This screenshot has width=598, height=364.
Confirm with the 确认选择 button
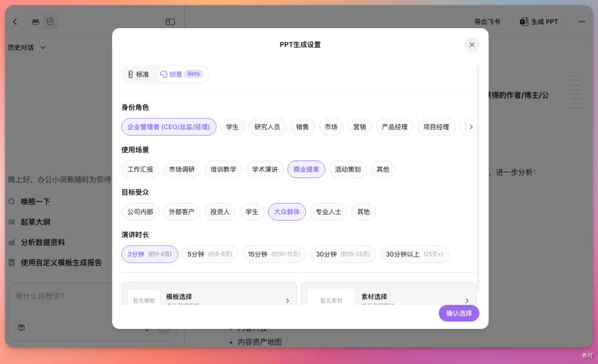(459, 313)
